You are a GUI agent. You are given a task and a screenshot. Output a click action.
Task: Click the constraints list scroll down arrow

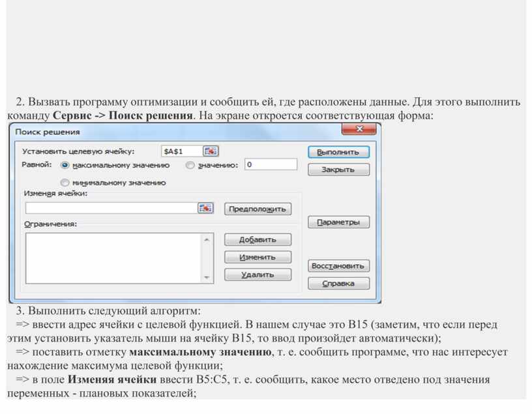click(207, 277)
